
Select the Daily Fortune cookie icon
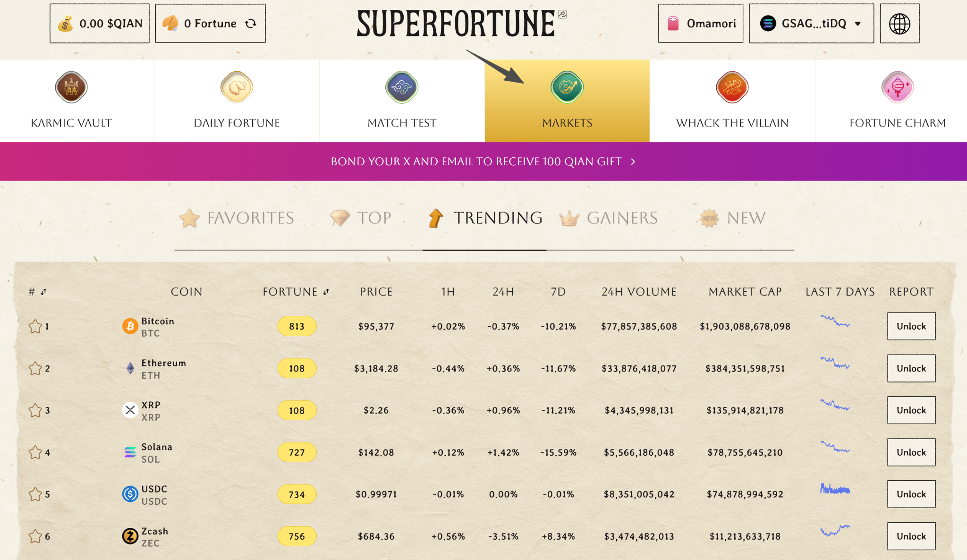click(236, 87)
